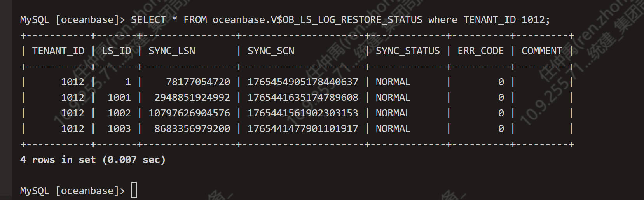Click the COMMENT column header
This screenshot has height=200, width=644.
[x=542, y=51]
